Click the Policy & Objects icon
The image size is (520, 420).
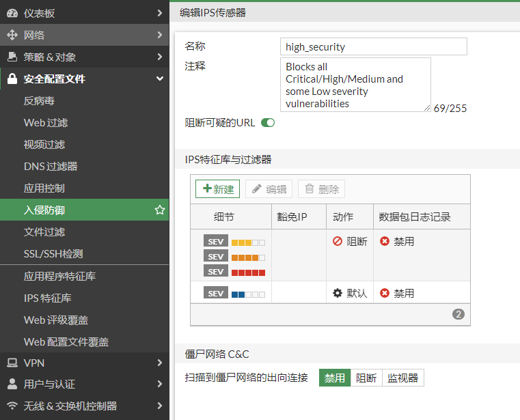pos(12,57)
